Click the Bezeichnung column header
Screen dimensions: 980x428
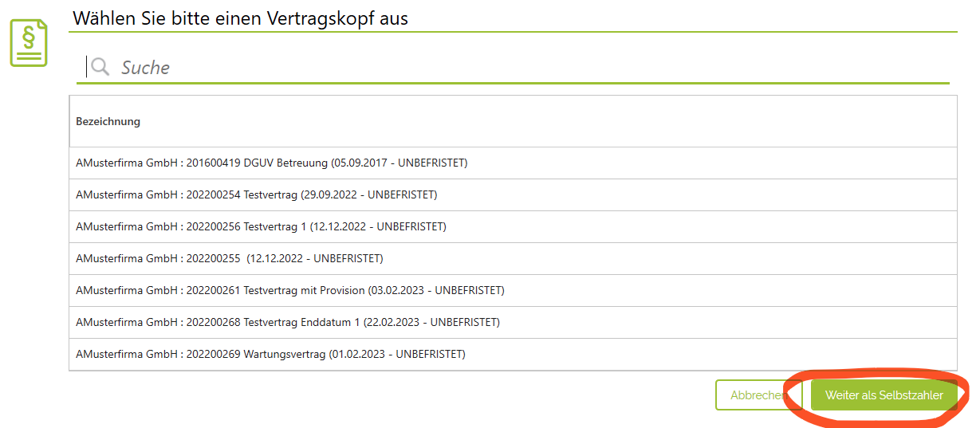[x=108, y=121]
